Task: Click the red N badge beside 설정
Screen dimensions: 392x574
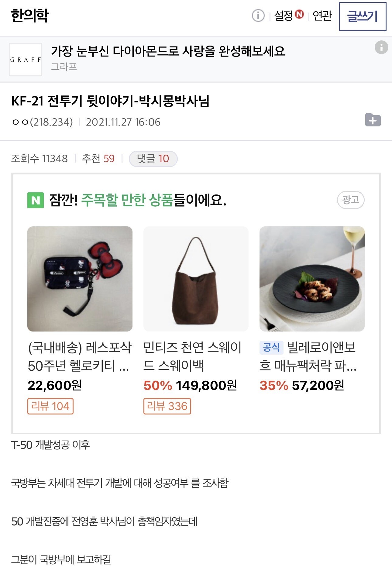Action: (x=299, y=14)
